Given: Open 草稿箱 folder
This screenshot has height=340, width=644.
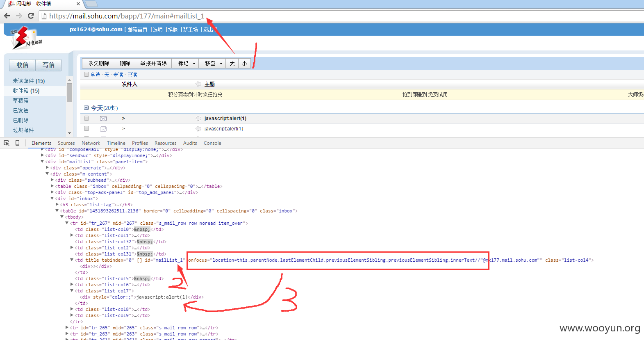Looking at the screenshot, I should pyautogui.click(x=20, y=100).
